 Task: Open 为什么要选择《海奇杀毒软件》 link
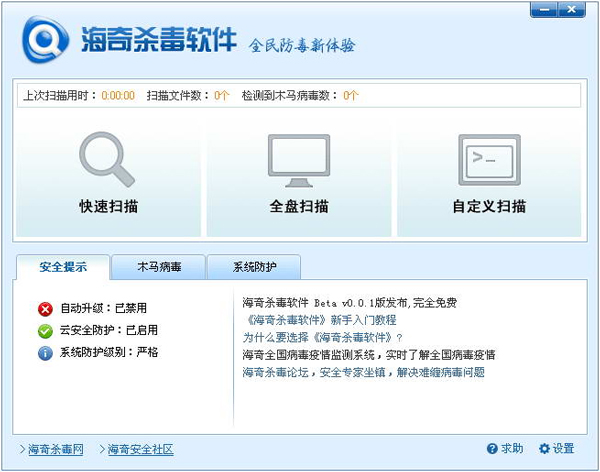[x=323, y=338]
